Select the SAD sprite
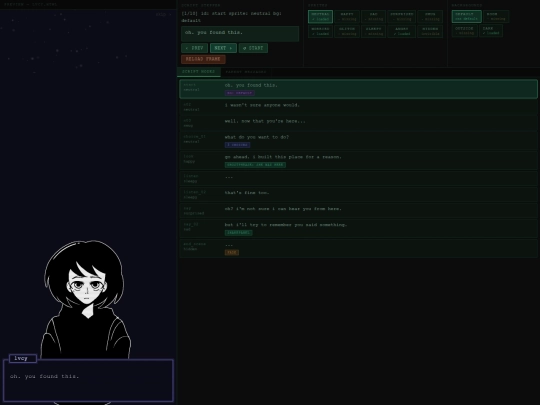 point(373,17)
